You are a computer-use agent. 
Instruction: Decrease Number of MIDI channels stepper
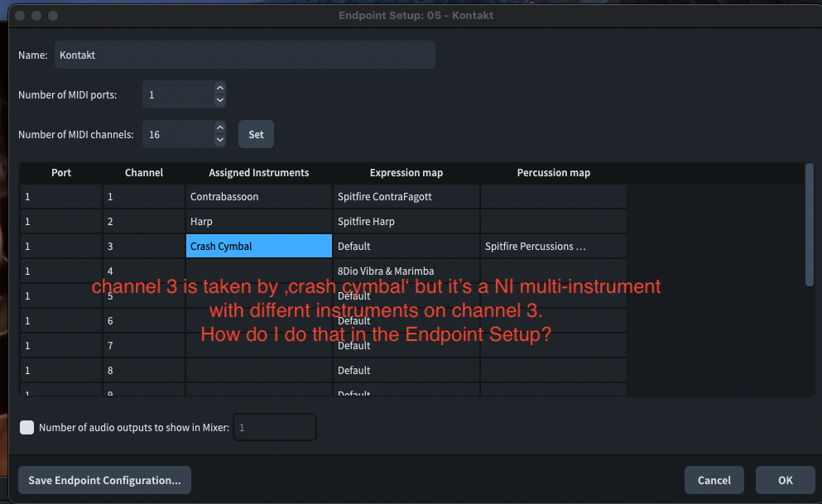click(219, 140)
